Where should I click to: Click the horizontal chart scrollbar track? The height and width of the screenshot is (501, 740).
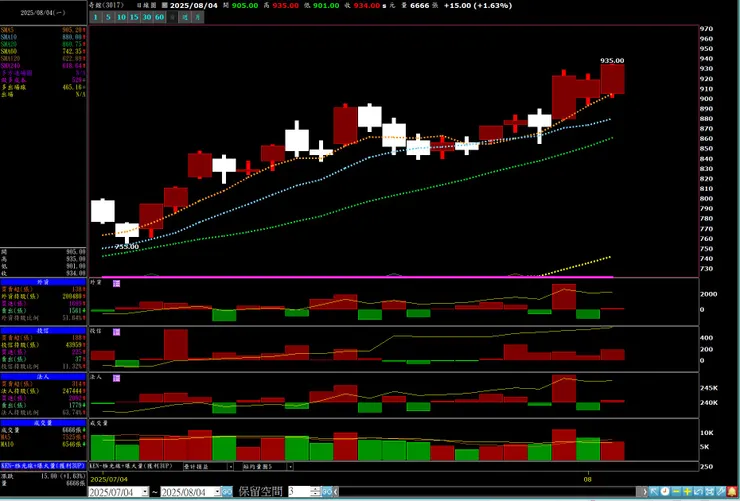pyautogui.click(x=488, y=492)
